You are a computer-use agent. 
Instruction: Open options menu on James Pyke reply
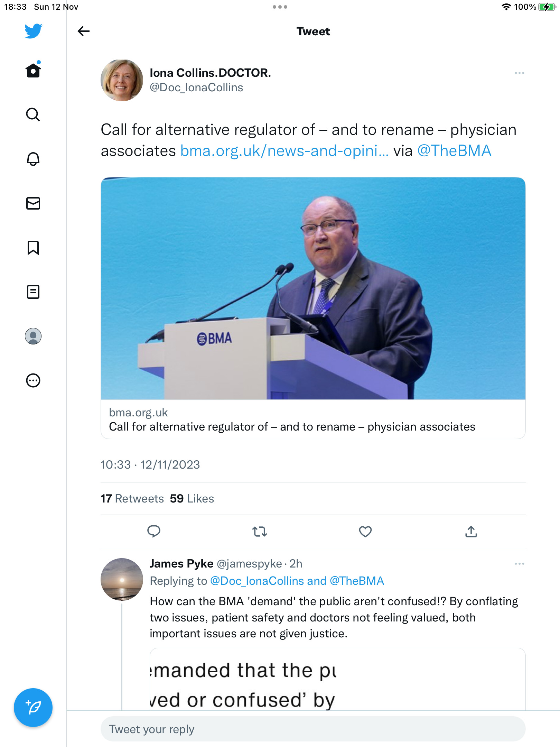(x=519, y=564)
